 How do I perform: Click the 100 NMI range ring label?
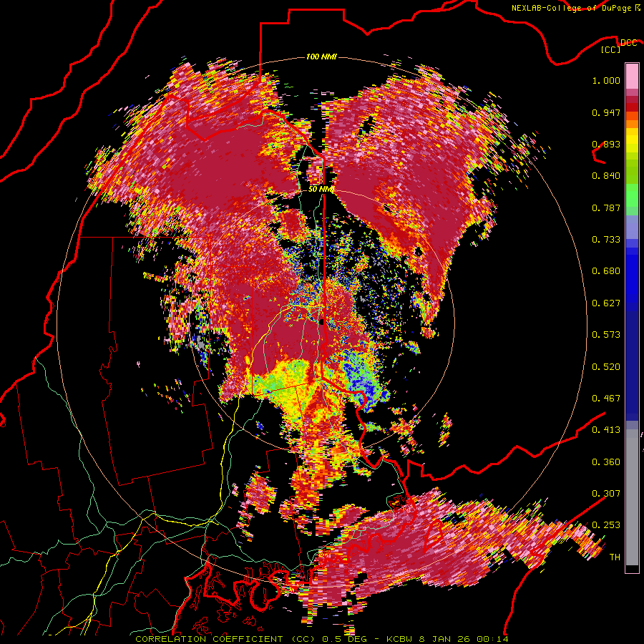[x=321, y=57]
